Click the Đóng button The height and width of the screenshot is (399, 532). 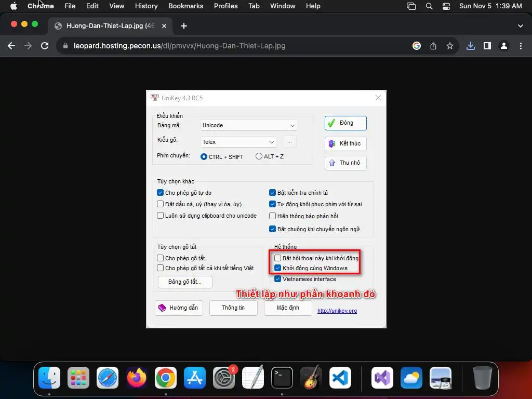click(345, 123)
